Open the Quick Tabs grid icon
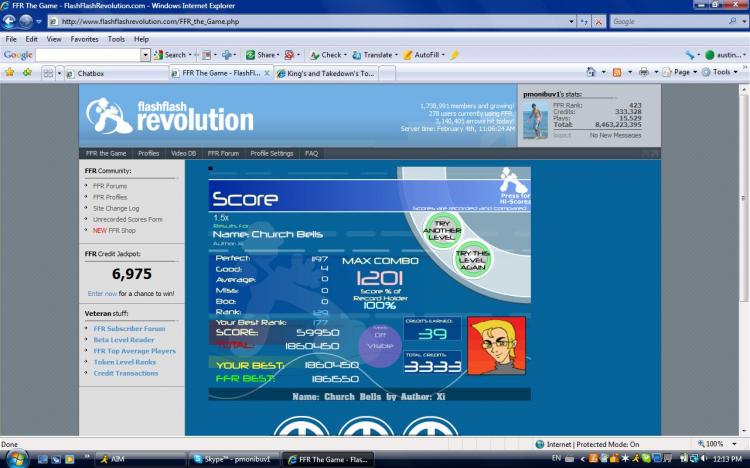The width and height of the screenshot is (750, 468). point(48,73)
